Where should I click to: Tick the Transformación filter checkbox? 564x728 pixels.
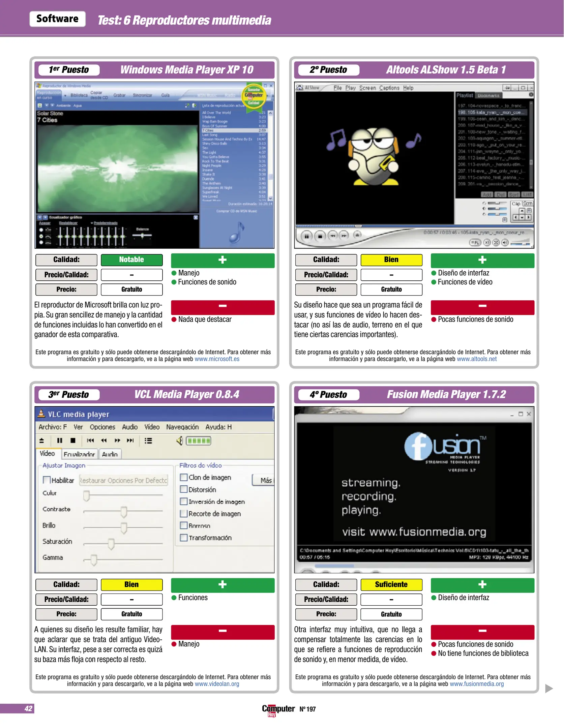coord(184,538)
